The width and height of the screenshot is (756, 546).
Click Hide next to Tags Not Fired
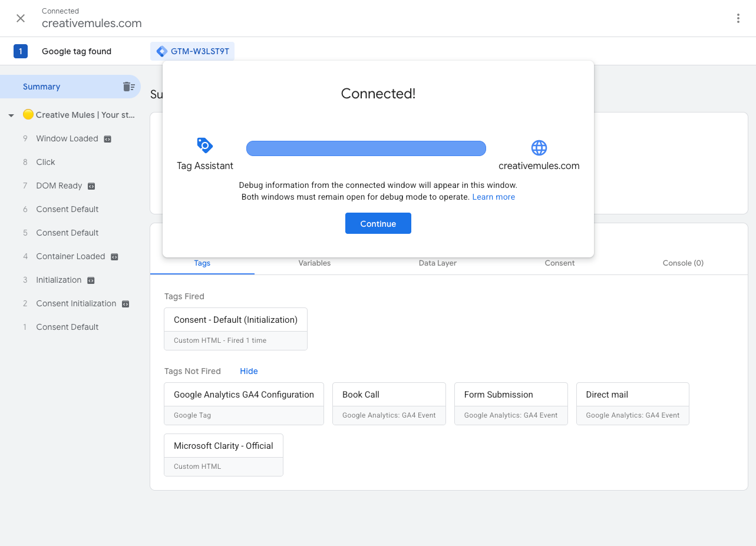(x=249, y=371)
